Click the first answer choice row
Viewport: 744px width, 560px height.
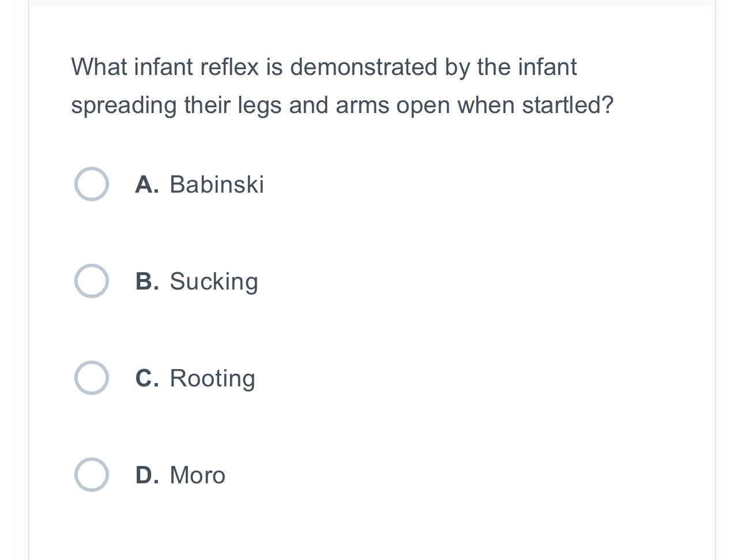[173, 184]
